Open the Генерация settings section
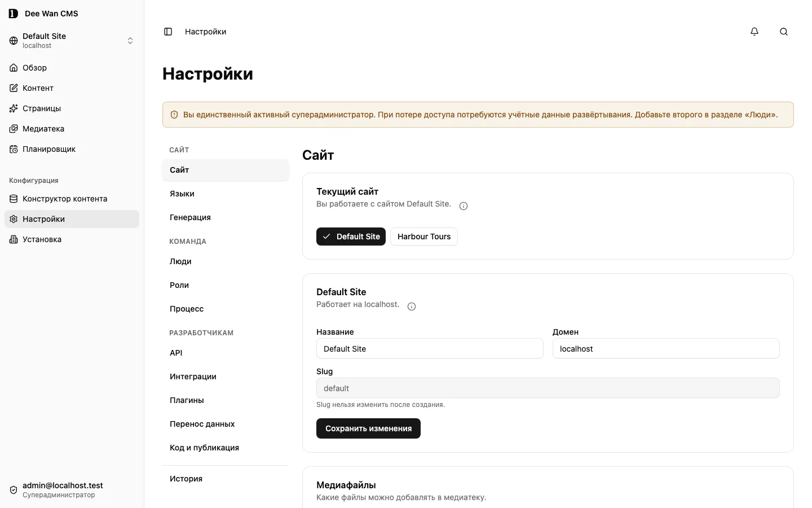This screenshot has height=508, width=812. pyautogui.click(x=226, y=217)
